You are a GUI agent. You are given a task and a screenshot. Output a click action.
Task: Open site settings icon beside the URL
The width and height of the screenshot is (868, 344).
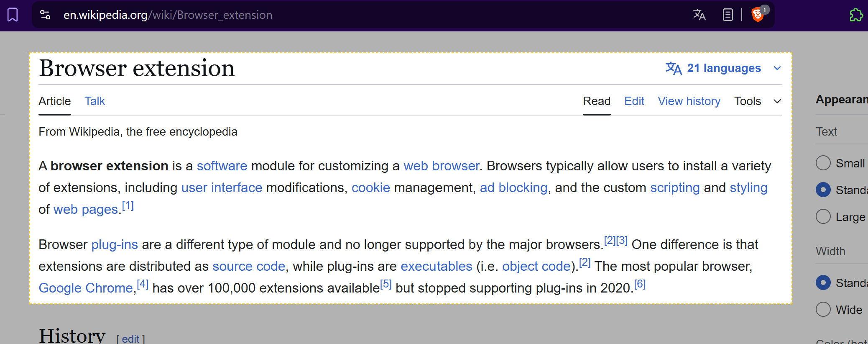click(45, 15)
